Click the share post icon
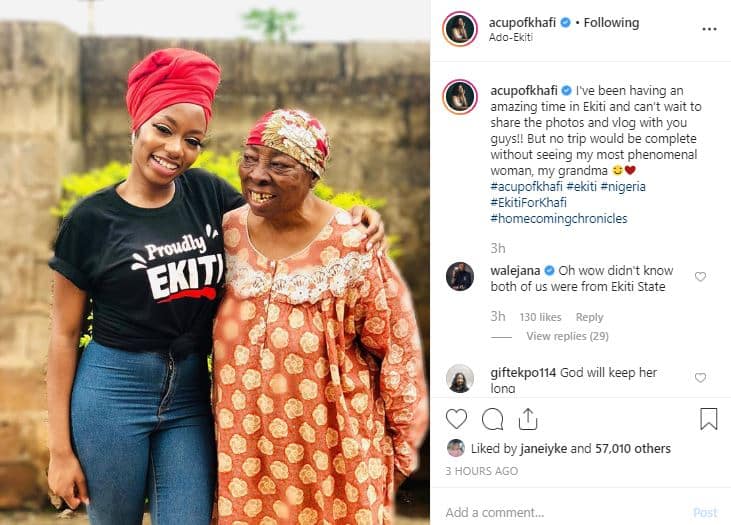The image size is (731, 525). coord(527,419)
